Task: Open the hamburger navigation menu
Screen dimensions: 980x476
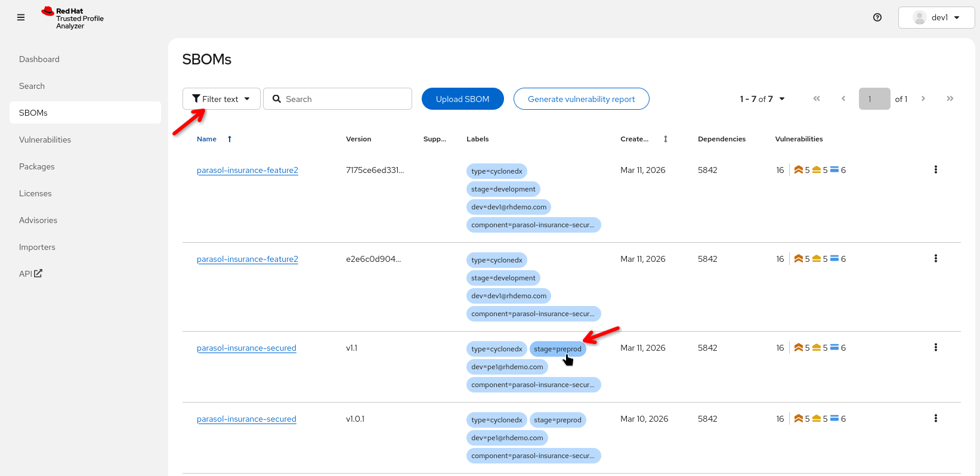Action: click(21, 18)
